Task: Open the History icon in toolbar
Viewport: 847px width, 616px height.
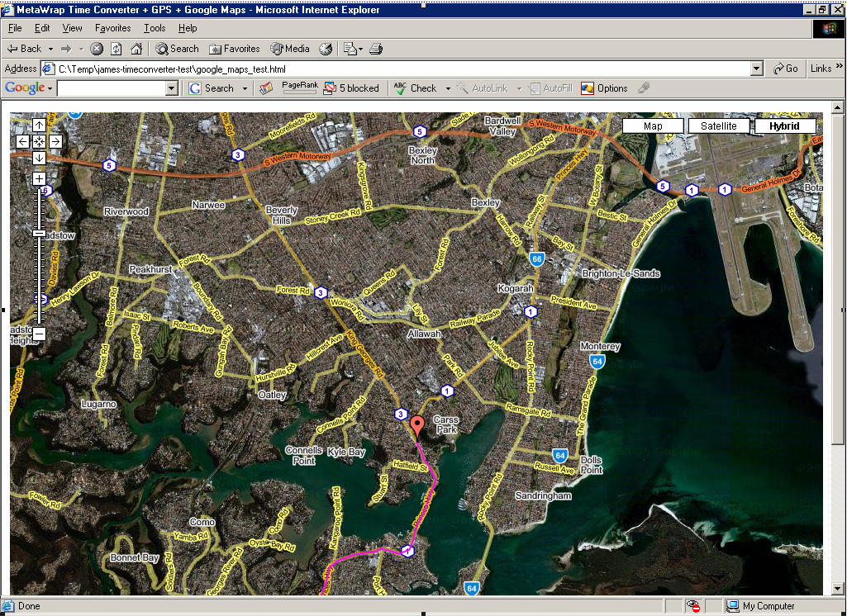Action: pyautogui.click(x=326, y=49)
